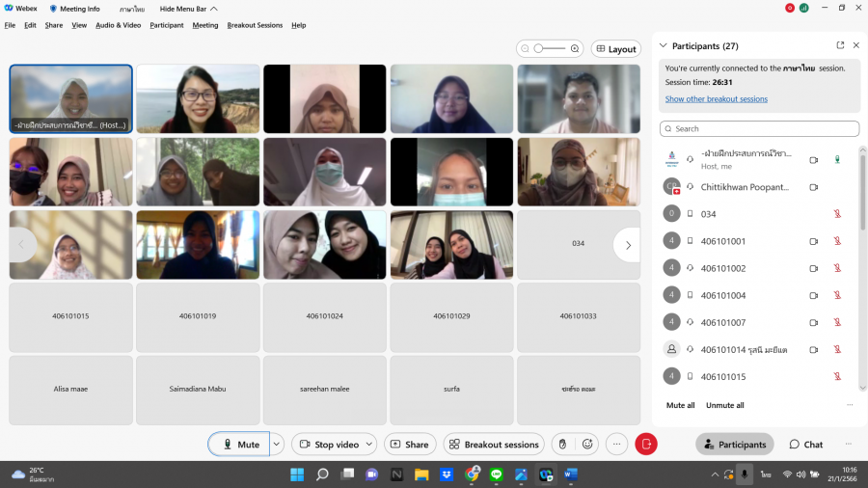Toggle the Mute microphone button
Image resolution: width=868 pixels, height=488 pixels.
click(239, 445)
